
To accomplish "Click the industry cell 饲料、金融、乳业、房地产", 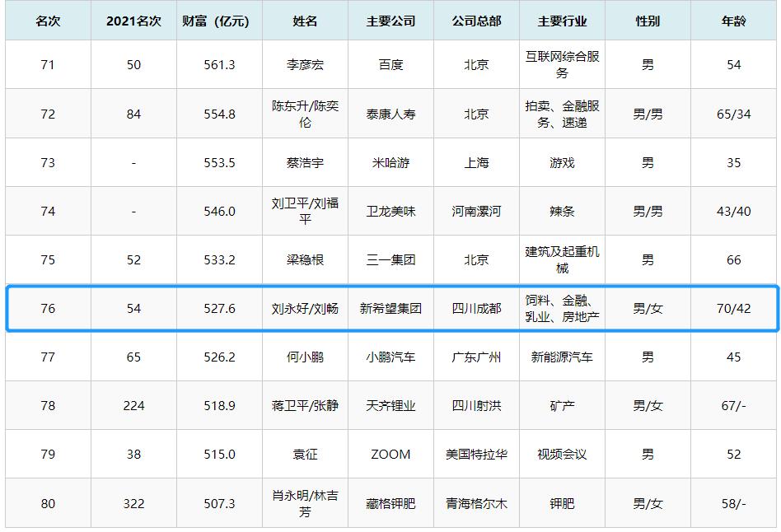I will [562, 308].
